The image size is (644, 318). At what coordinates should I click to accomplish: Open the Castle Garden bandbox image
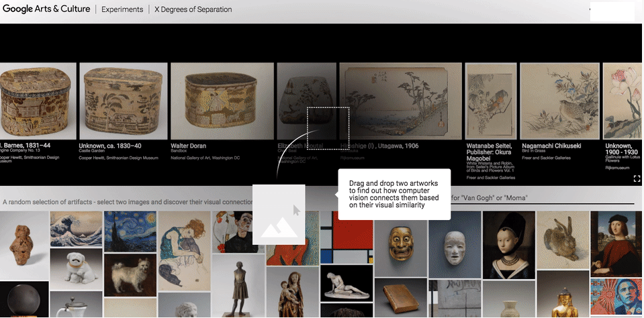pos(123,101)
